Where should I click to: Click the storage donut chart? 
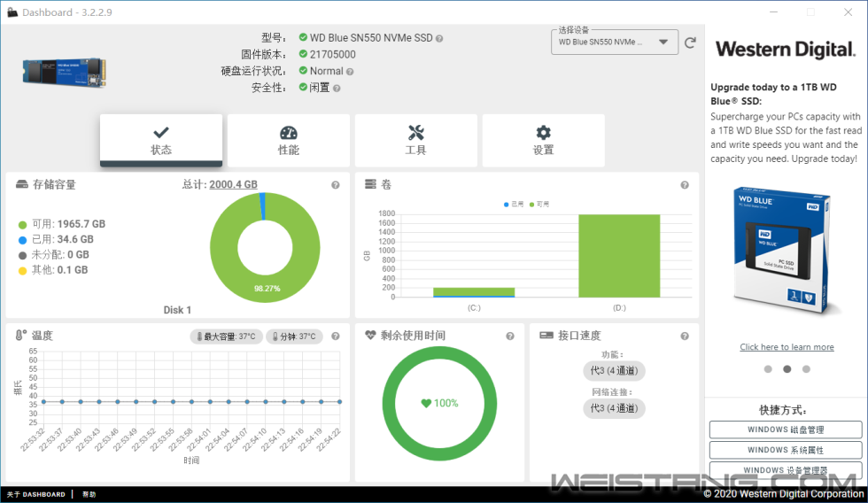point(265,247)
